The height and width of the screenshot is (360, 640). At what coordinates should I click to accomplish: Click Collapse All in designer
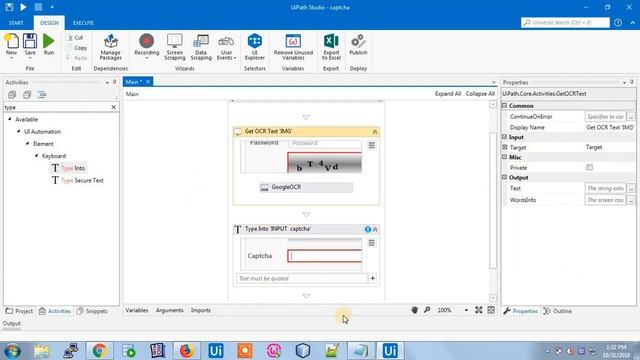coord(480,94)
